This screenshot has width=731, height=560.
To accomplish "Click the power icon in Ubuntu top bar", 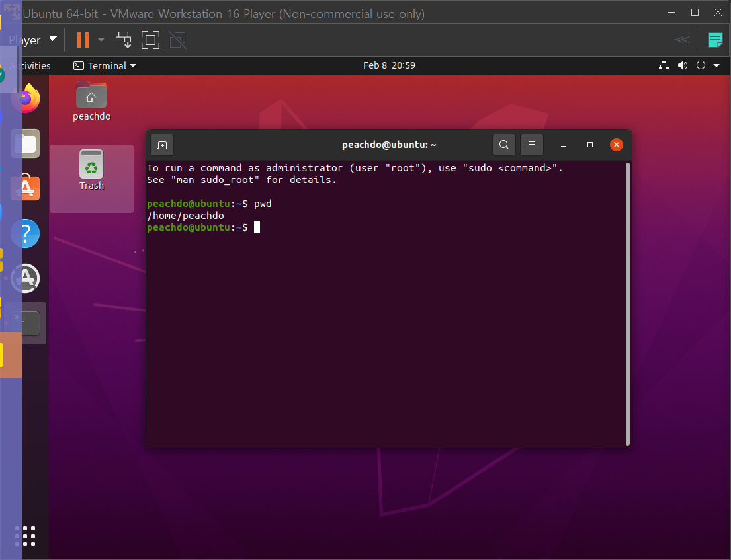I will 701,65.
